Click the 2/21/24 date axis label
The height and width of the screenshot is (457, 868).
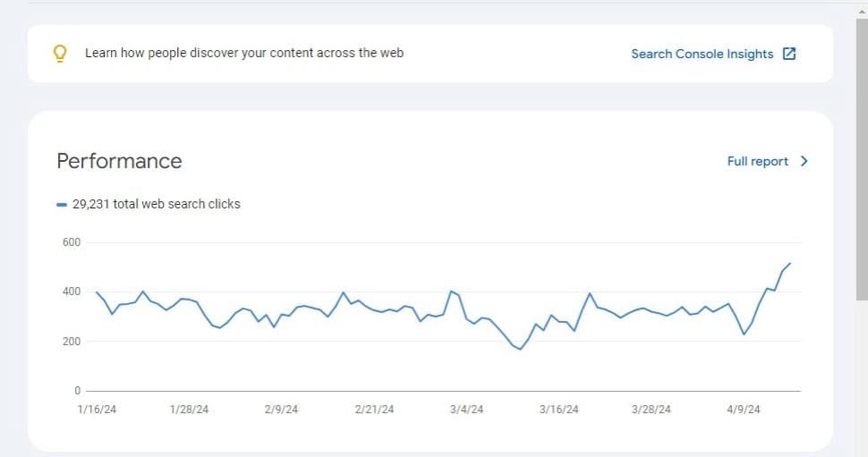pyautogui.click(x=374, y=410)
